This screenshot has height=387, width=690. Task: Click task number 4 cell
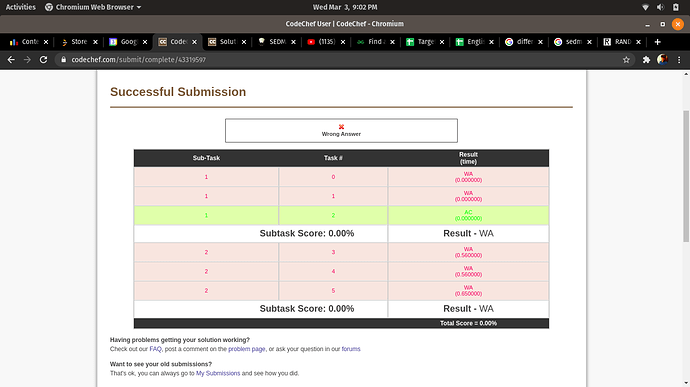click(x=333, y=272)
